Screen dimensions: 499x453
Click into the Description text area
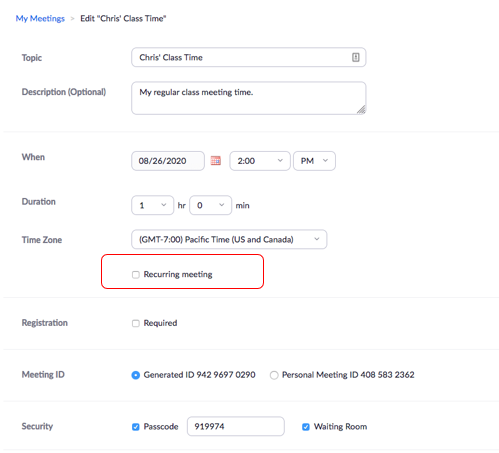tap(249, 98)
